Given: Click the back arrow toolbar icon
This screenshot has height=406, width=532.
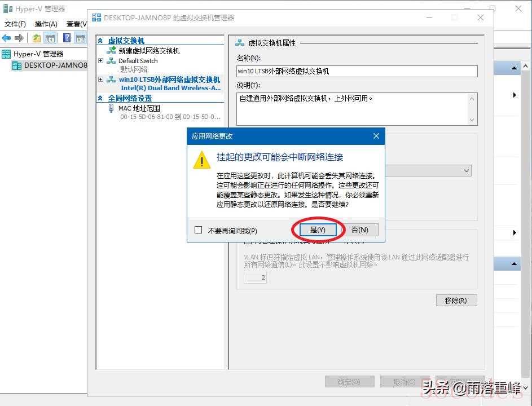Looking at the screenshot, I should click(6, 38).
